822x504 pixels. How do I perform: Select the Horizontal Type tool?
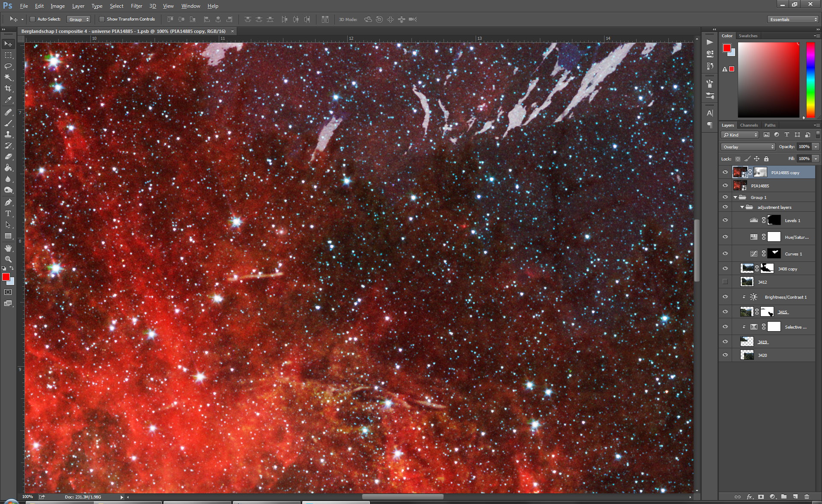[8, 213]
